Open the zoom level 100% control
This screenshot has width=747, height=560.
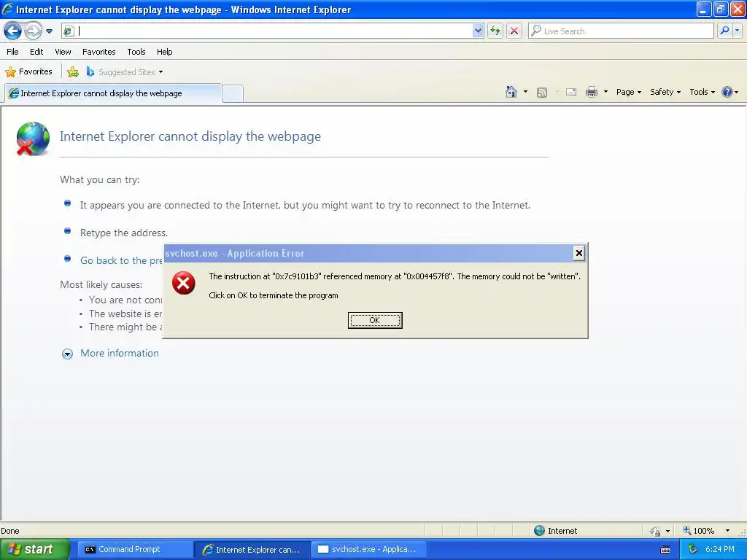click(698, 531)
